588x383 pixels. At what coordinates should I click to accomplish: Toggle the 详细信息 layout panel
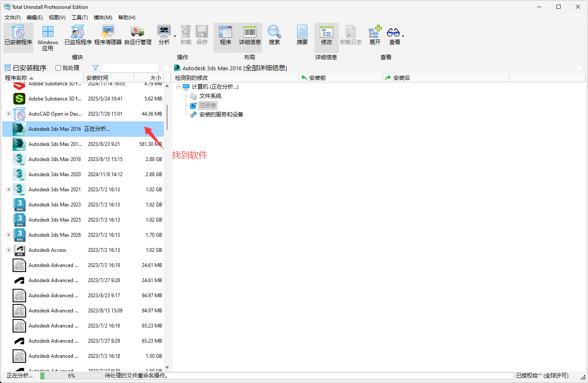coord(250,37)
